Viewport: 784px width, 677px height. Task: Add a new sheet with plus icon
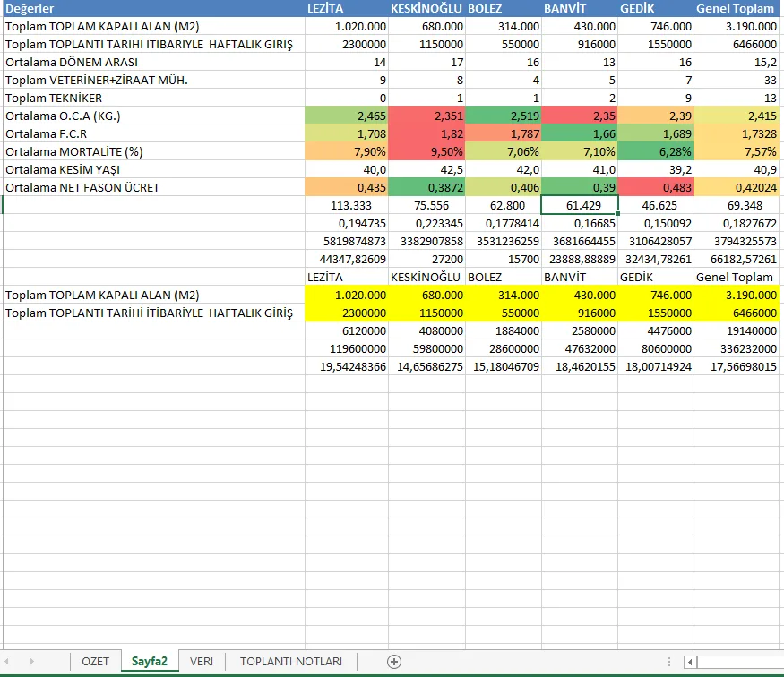point(394,662)
